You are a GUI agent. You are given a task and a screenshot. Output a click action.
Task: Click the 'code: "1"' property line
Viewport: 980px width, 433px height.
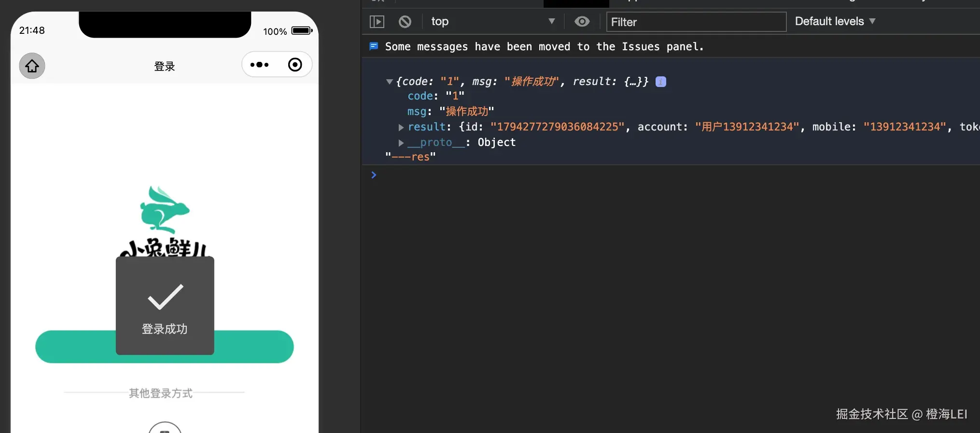pyautogui.click(x=436, y=96)
